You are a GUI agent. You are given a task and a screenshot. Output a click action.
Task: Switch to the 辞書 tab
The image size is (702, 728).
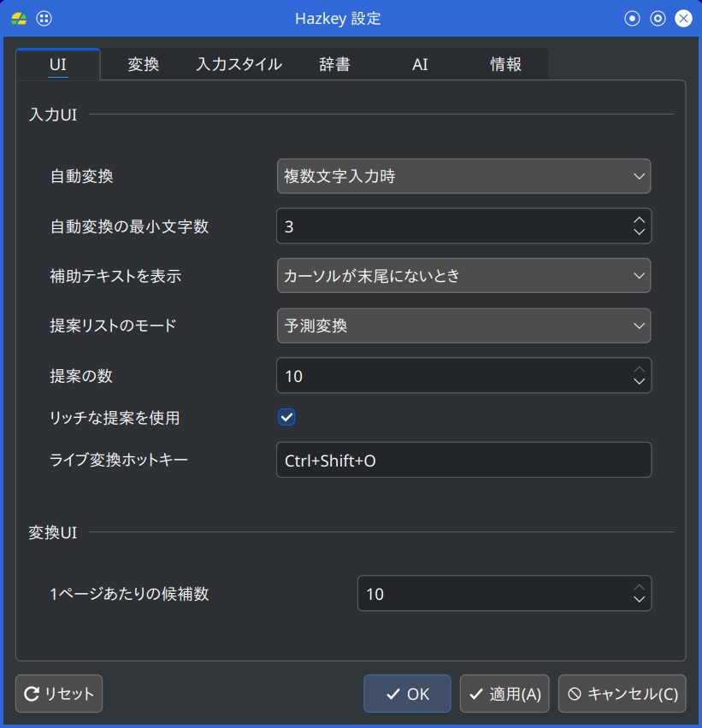pos(334,64)
